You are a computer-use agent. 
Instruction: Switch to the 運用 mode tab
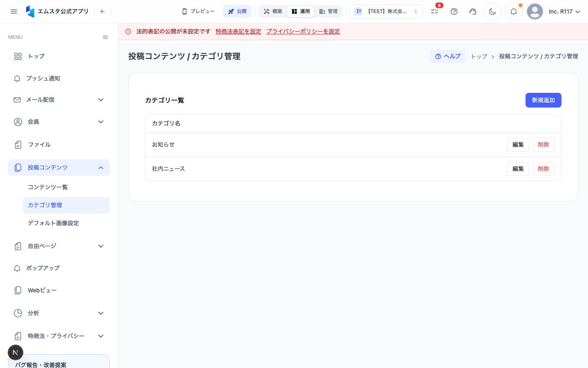[301, 11]
